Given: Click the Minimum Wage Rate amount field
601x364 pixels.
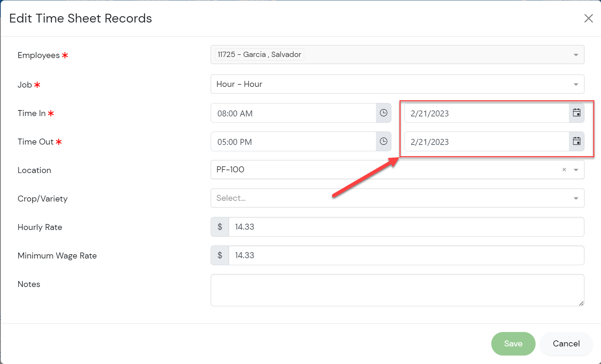Looking at the screenshot, I should coord(406,255).
